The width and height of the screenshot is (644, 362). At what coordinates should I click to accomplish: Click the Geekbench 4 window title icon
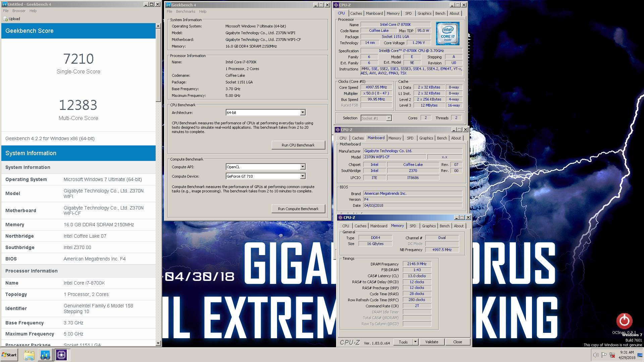(168, 5)
